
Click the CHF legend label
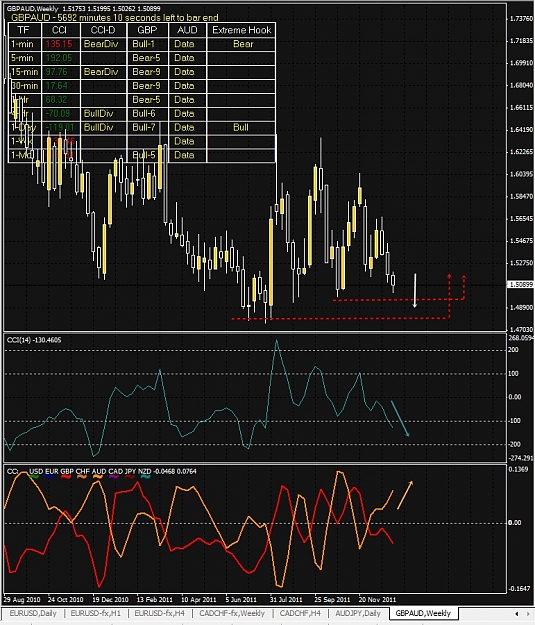(83, 471)
